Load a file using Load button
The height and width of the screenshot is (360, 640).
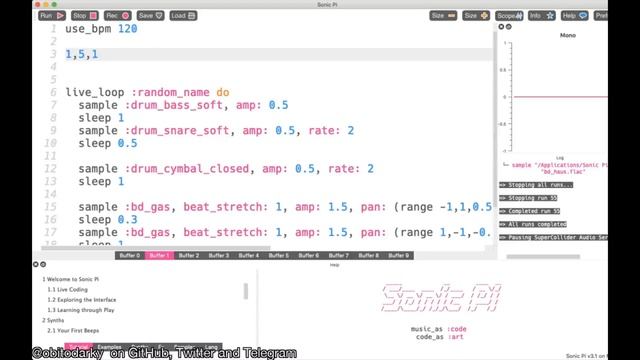tap(183, 16)
